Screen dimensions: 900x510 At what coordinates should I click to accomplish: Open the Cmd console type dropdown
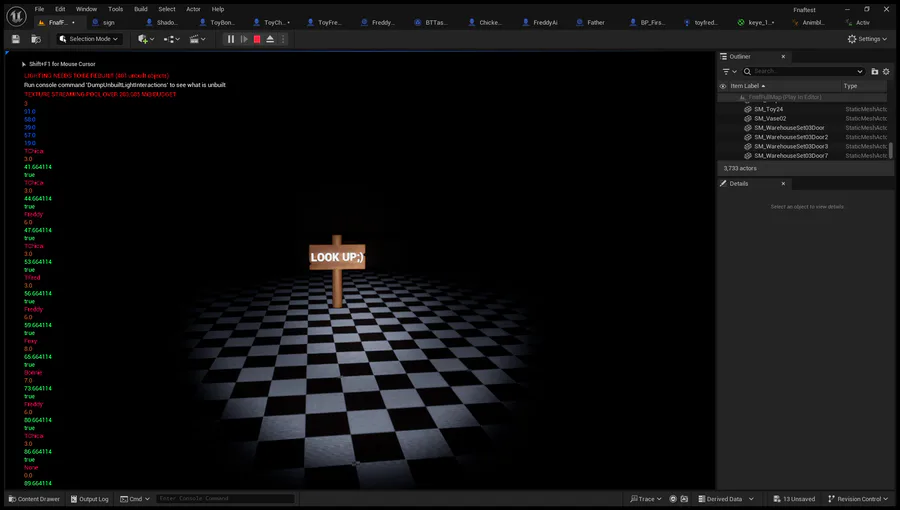coord(135,499)
